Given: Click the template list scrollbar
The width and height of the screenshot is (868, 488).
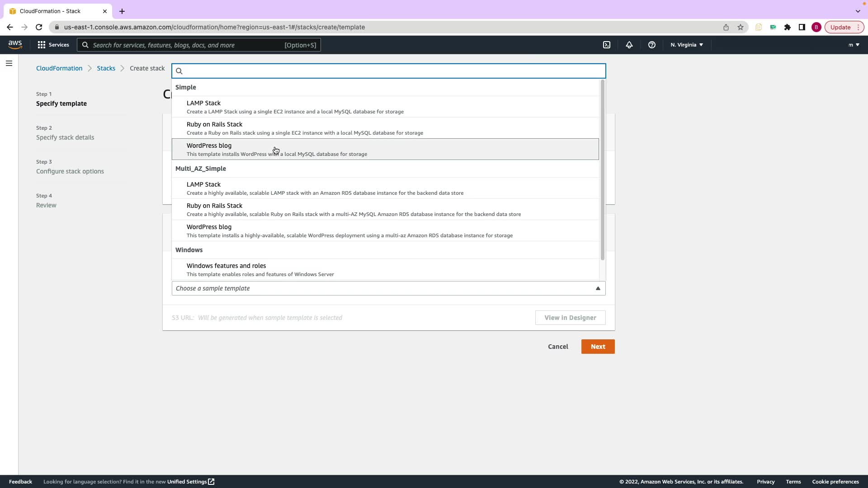Looking at the screenshot, I should coord(602,170).
